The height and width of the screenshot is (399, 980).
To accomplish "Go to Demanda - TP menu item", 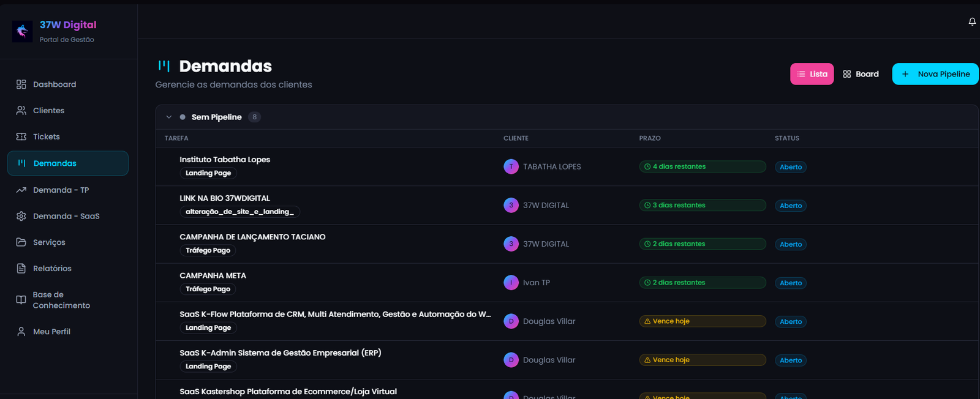I will click(x=61, y=190).
